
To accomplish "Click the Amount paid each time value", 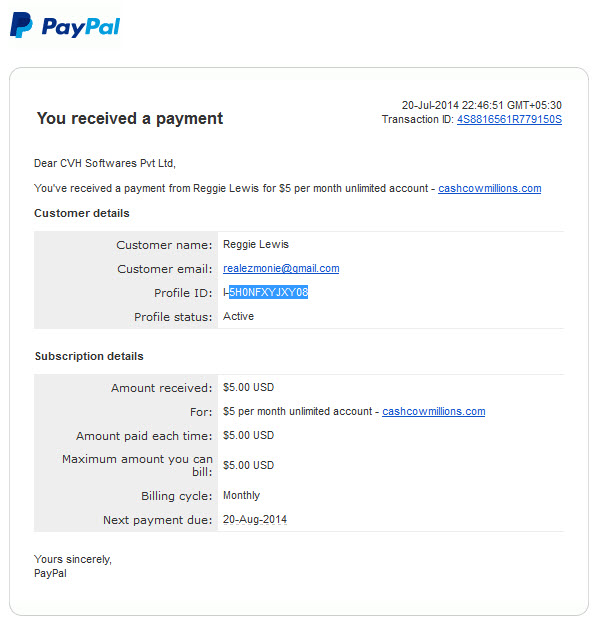I will (x=248, y=435).
